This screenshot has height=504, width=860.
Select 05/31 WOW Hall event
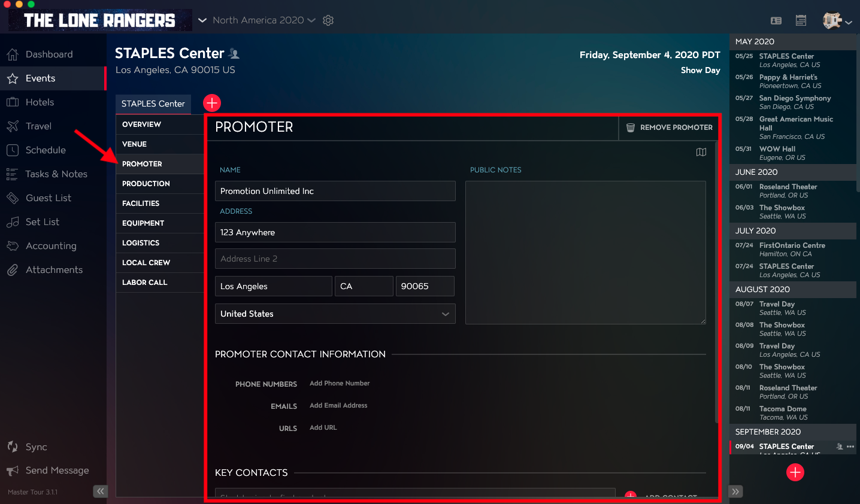(793, 153)
